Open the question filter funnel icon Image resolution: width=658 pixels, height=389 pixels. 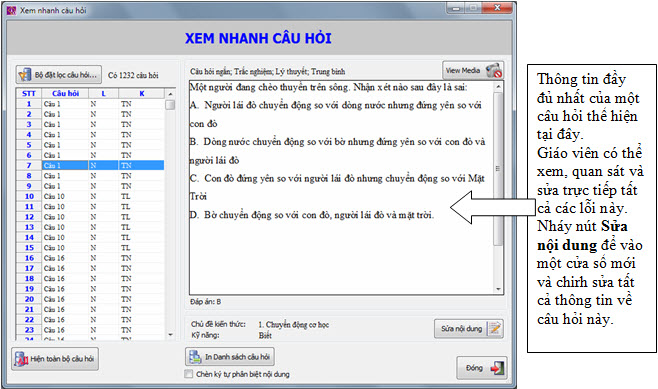(x=25, y=75)
